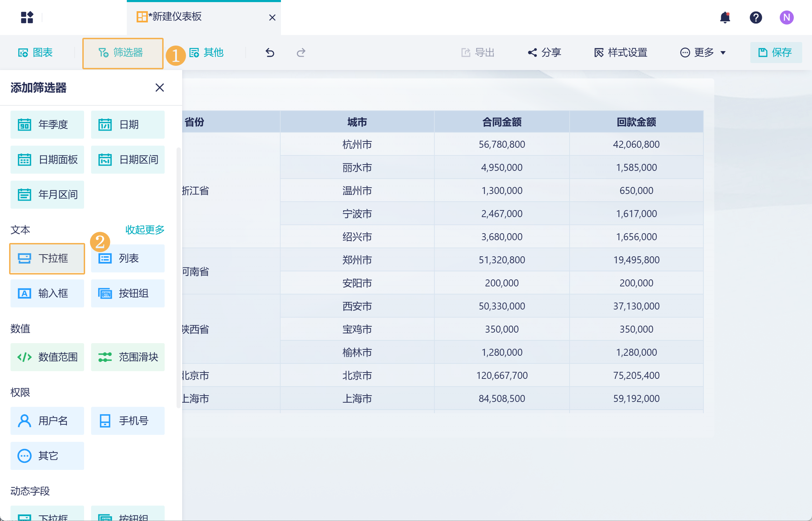Open 样式设置 style settings
The height and width of the screenshot is (521, 812).
point(621,53)
